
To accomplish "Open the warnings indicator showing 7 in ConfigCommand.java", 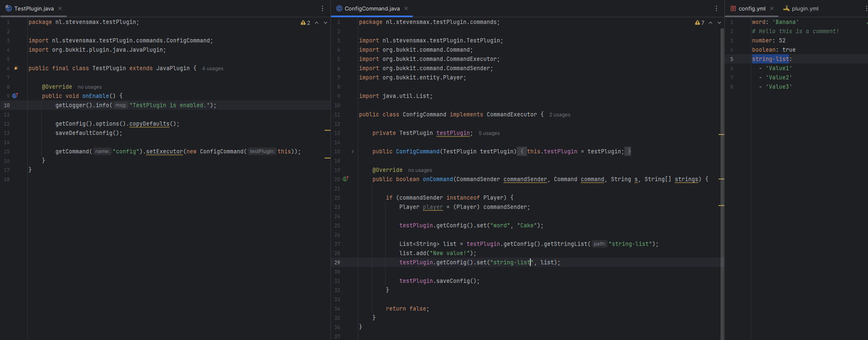I will coord(700,23).
